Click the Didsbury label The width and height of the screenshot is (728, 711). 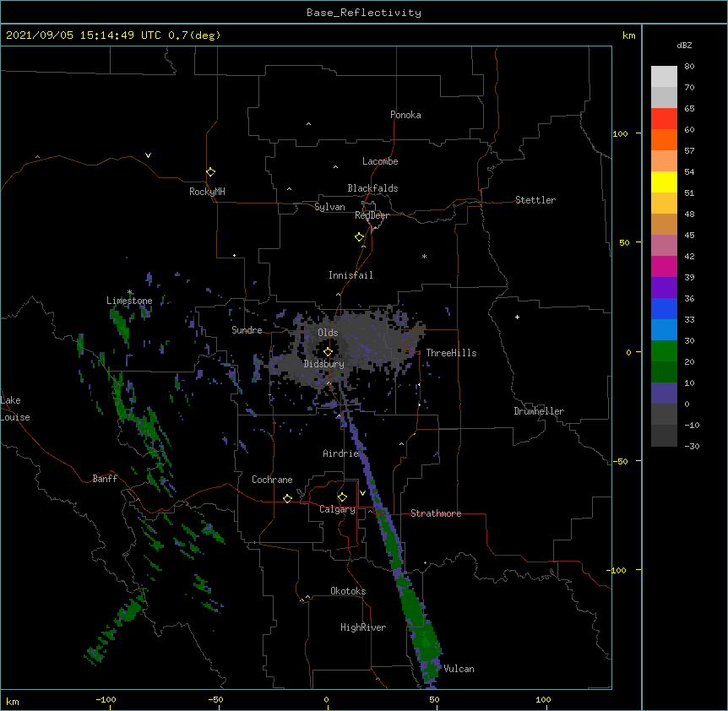(x=324, y=364)
